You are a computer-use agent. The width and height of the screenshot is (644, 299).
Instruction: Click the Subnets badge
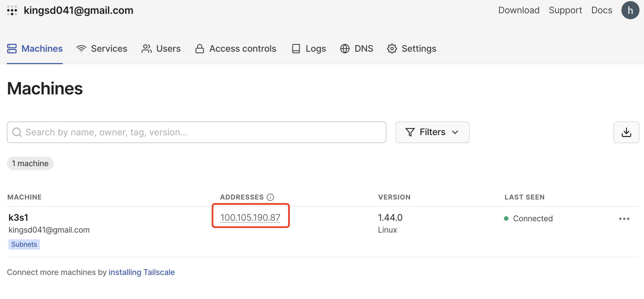[24, 244]
